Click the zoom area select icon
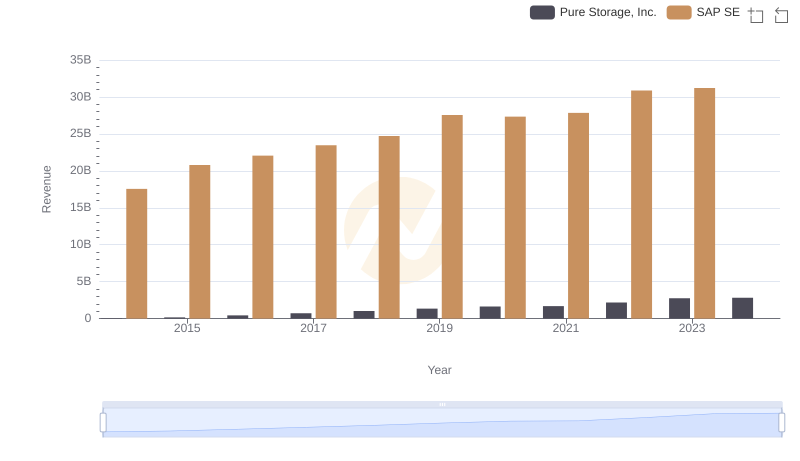 click(756, 15)
